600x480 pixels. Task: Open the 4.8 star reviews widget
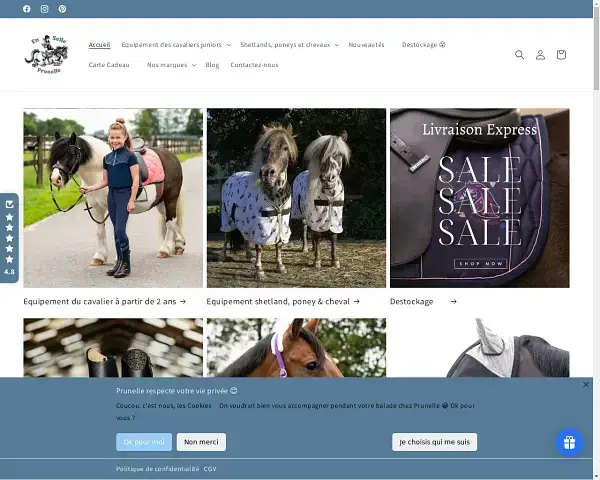point(9,238)
